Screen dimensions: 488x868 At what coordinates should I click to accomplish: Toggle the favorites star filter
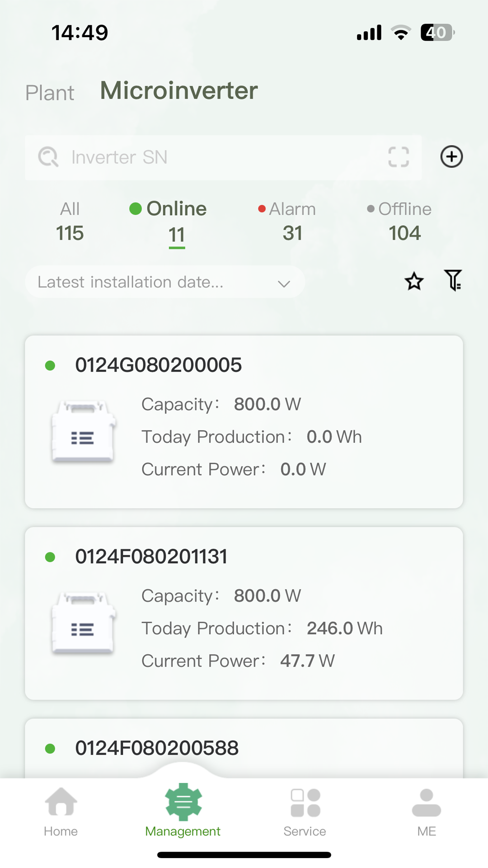[x=414, y=281]
